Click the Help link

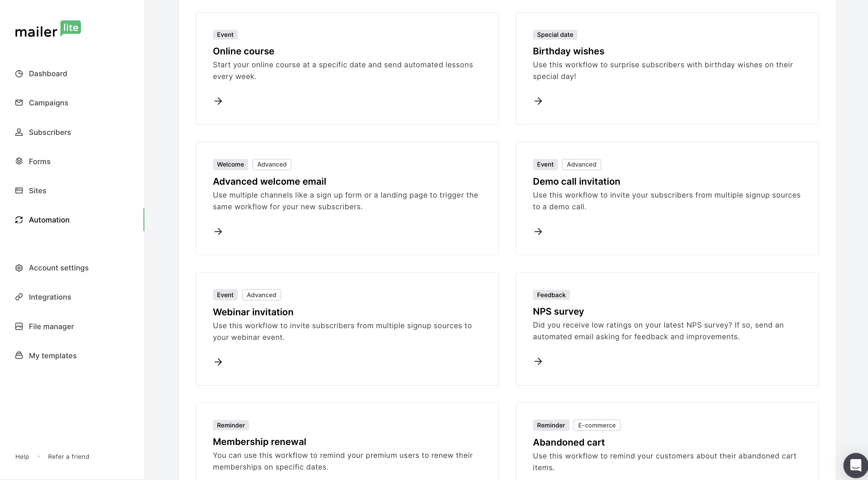22,456
